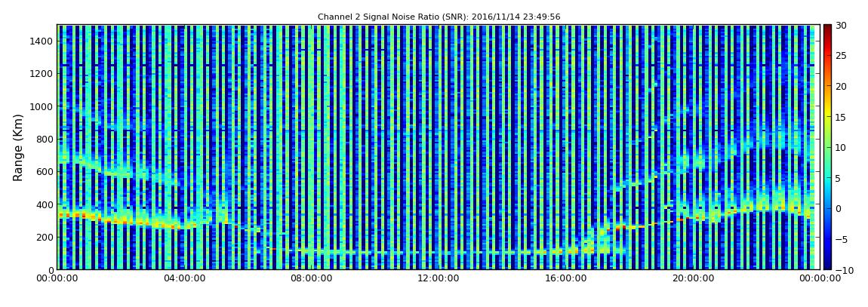The width and height of the screenshot is (868, 307).
Task: Click the 600 y-axis tick label
Action: click(x=45, y=171)
